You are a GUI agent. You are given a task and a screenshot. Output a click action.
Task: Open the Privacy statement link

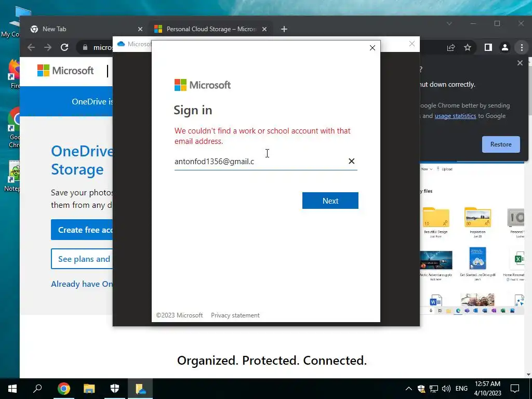click(x=235, y=315)
